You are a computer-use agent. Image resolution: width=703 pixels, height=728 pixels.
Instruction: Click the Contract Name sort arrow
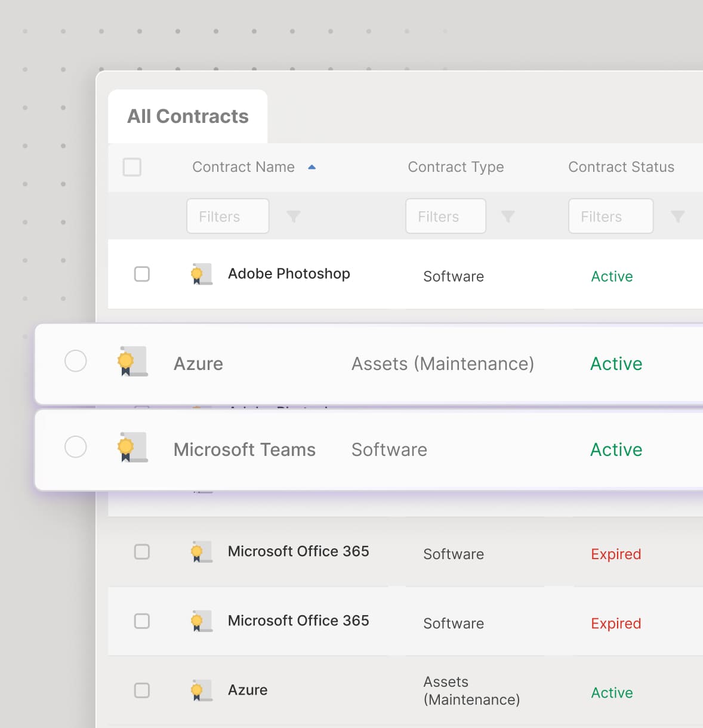(312, 167)
